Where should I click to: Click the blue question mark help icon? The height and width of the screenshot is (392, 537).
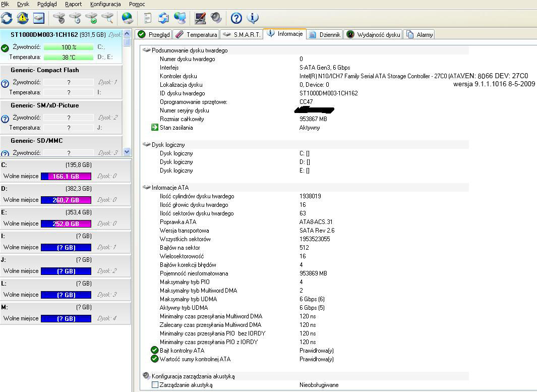click(236, 18)
